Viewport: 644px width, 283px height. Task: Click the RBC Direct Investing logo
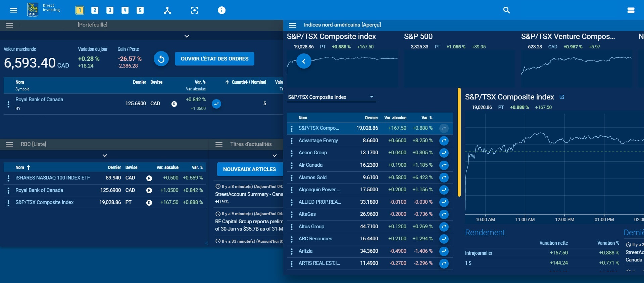(x=44, y=9)
